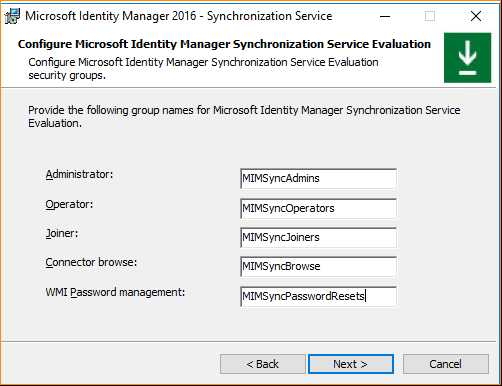This screenshot has width=502, height=386.
Task: Click the Connector browse: label
Action: click(x=91, y=262)
